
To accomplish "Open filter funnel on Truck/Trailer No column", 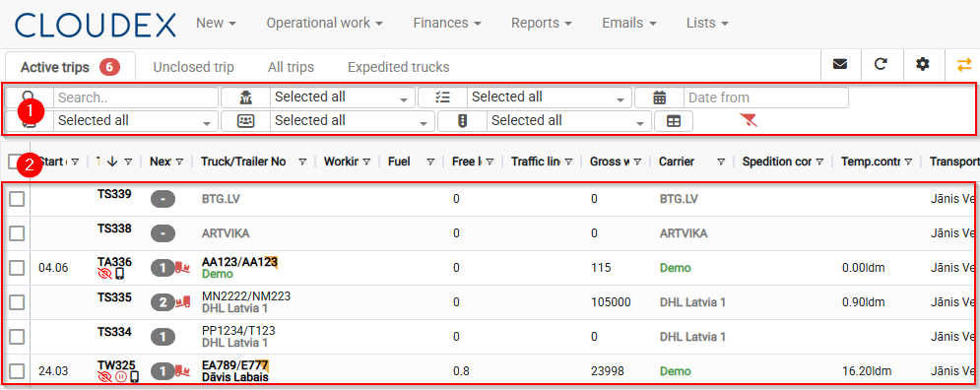I will tap(302, 162).
